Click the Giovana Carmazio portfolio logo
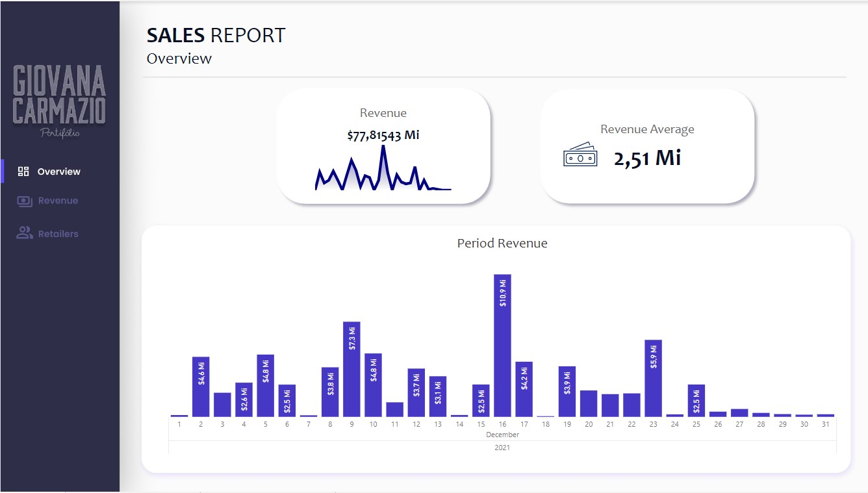The height and width of the screenshot is (493, 868). click(x=59, y=101)
